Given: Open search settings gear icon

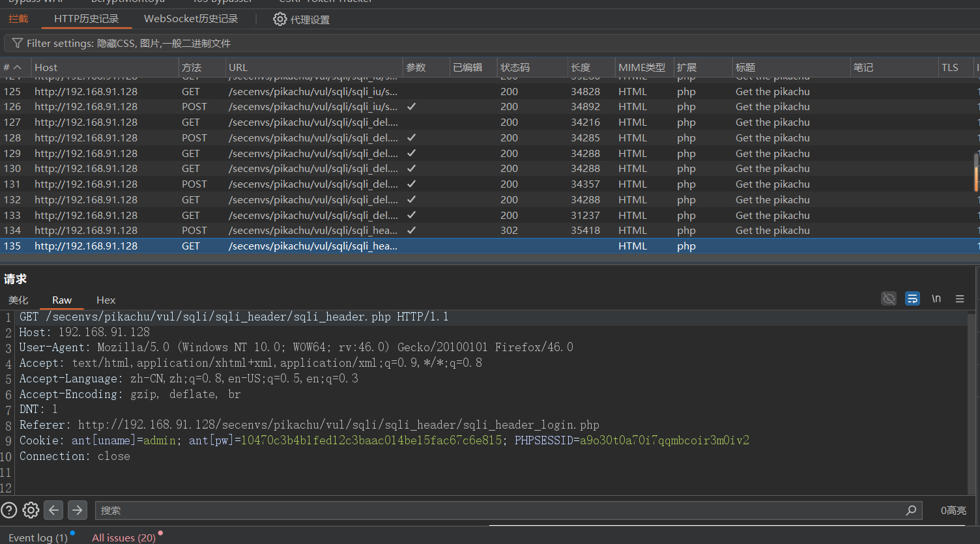Looking at the screenshot, I should (x=31, y=510).
